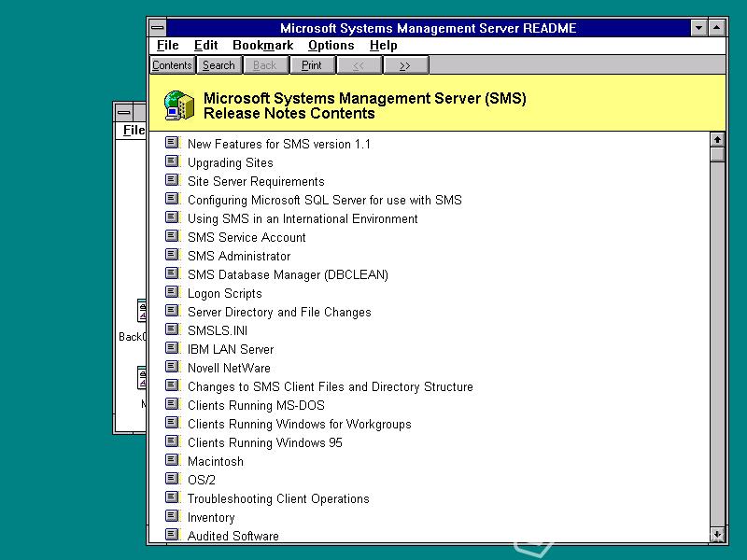Click the topic icon beside Logon Scripts
The height and width of the screenshot is (560, 747).
click(x=173, y=292)
